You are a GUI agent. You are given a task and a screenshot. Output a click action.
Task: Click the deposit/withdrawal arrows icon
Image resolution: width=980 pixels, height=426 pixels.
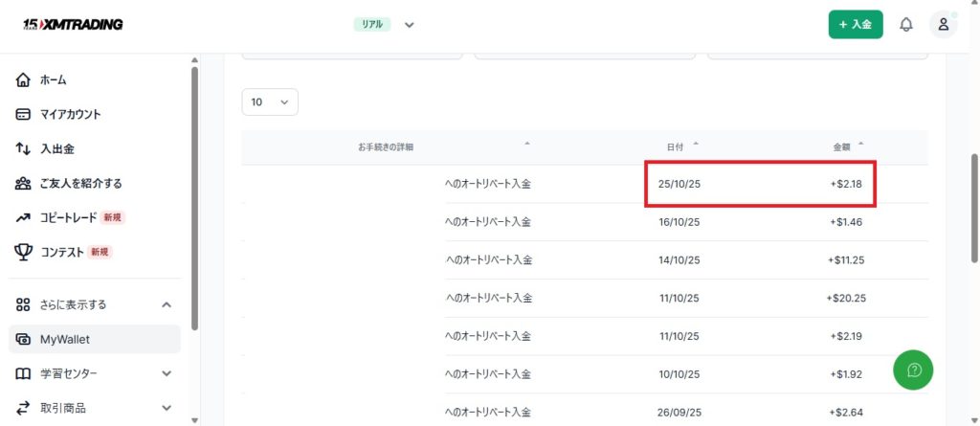click(x=24, y=148)
